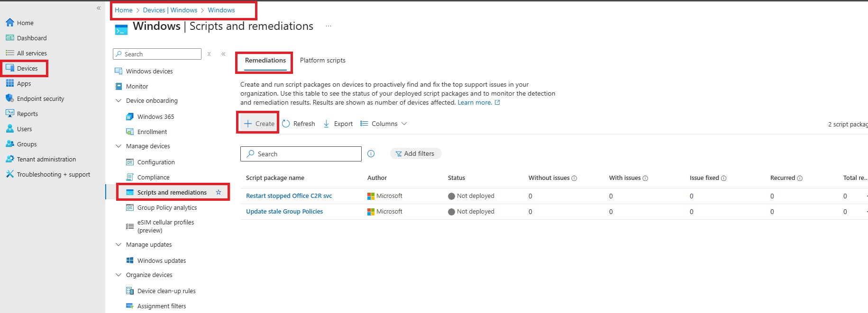
Task: Open the Windows 365 icon
Action: [x=130, y=116]
